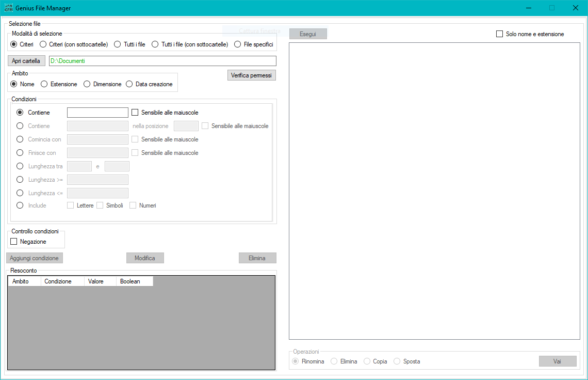Select the Criteri (con sottocartelle) radio option

click(x=43, y=44)
